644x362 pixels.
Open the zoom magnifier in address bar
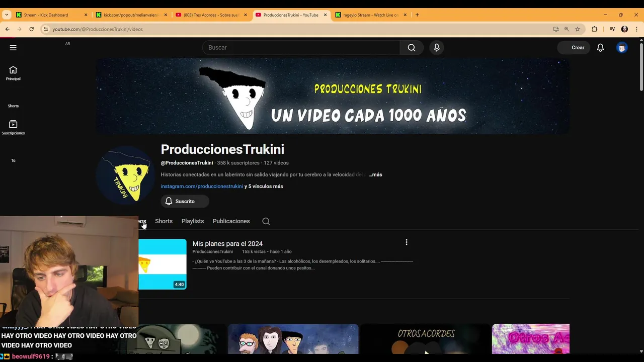(x=567, y=29)
